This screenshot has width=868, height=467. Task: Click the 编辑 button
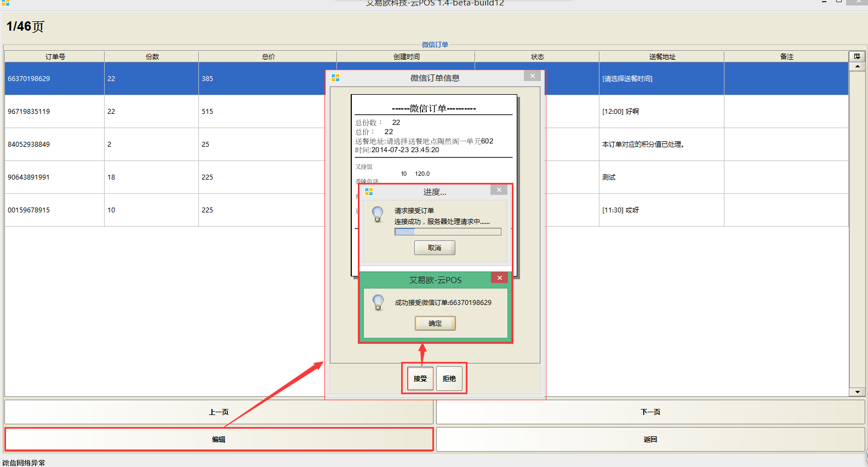pyautogui.click(x=219, y=439)
